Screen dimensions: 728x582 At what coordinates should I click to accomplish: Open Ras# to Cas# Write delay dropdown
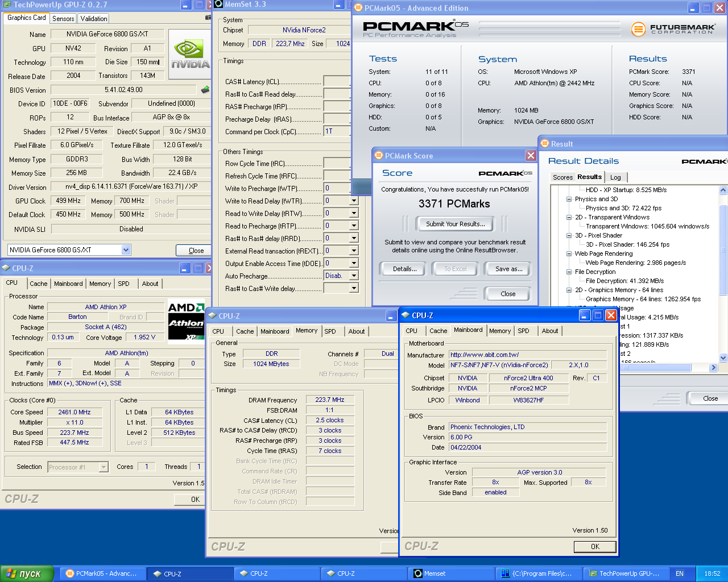(x=354, y=288)
